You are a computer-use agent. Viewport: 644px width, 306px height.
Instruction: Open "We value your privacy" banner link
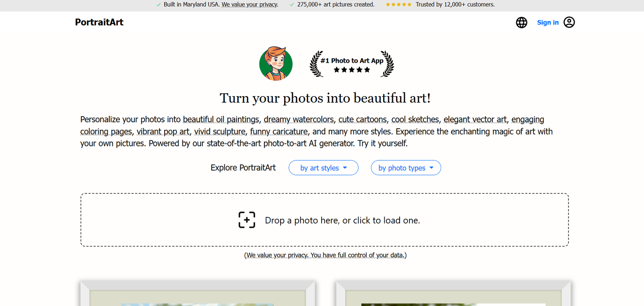[250, 4]
